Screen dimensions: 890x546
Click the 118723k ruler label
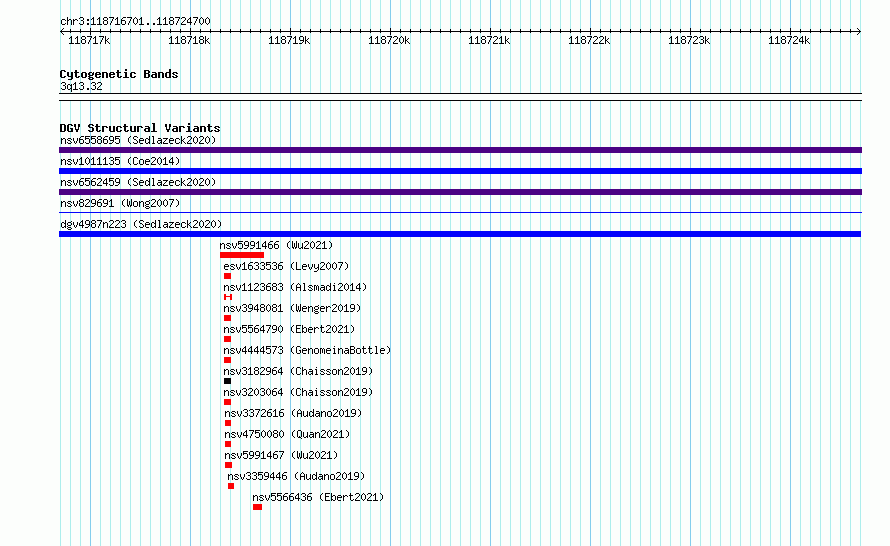689,40
